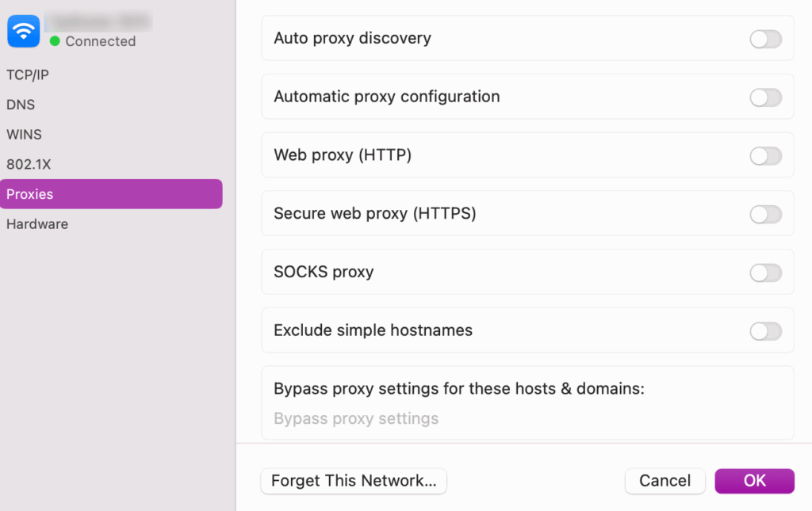Turn on Automatic proxy configuration

[x=765, y=97]
